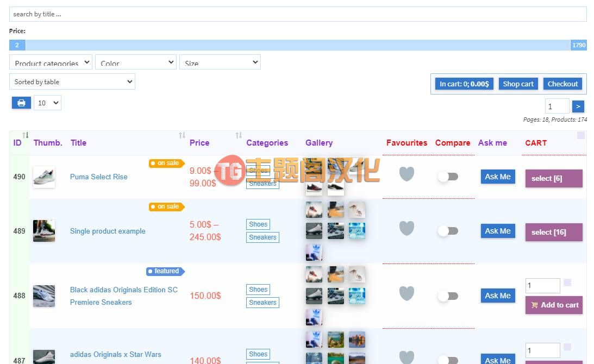The image size is (594, 364).
Task: Open the Sorted by table dropdown
Action: point(72,82)
